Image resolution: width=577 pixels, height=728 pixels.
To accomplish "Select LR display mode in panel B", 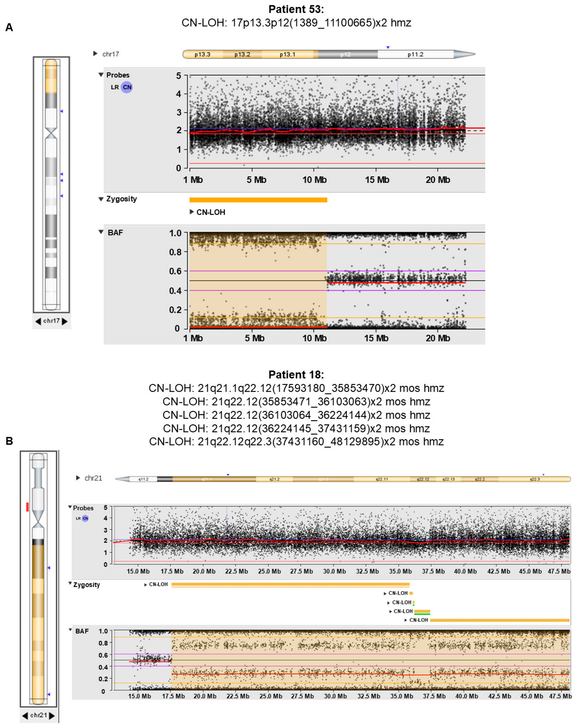I will click(x=78, y=518).
